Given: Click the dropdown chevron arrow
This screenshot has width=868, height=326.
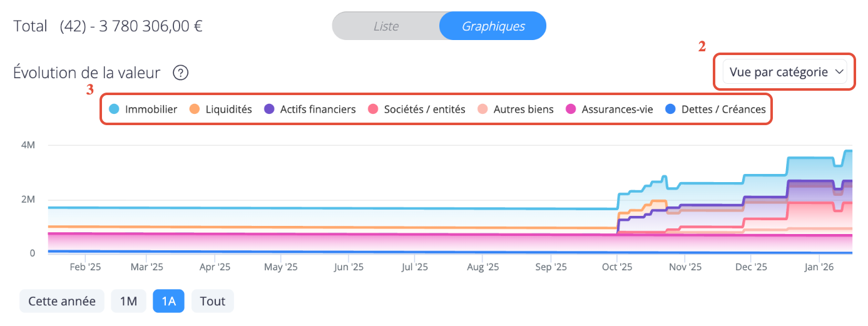Looking at the screenshot, I should coord(839,72).
